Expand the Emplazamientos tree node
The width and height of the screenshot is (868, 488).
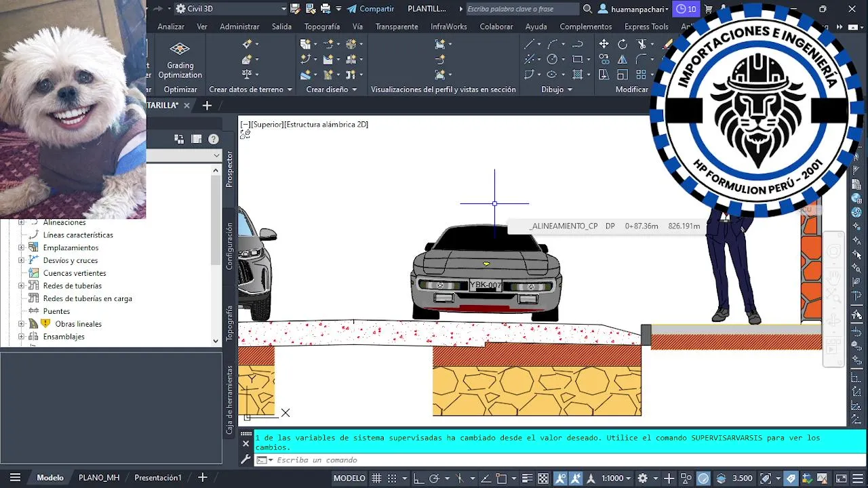21,247
